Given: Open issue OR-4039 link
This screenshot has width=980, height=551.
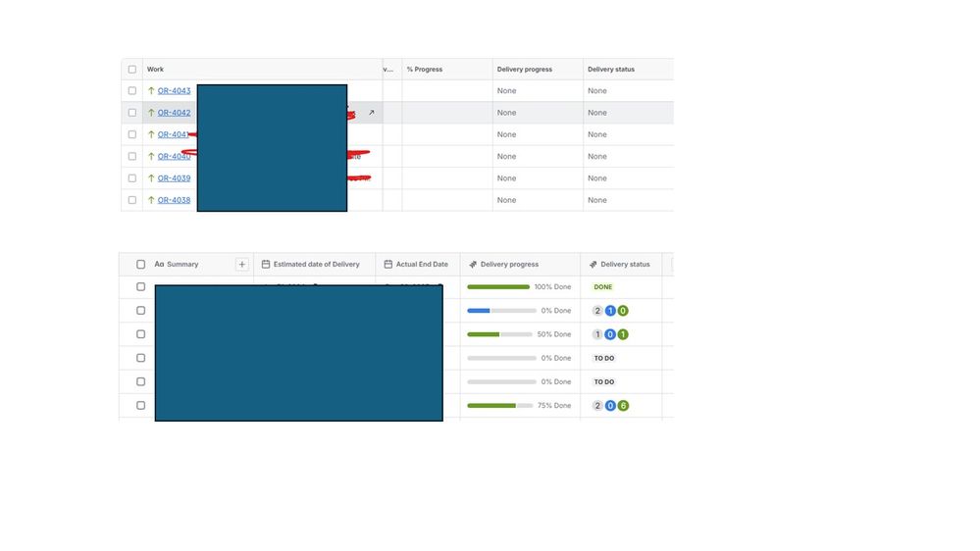Looking at the screenshot, I should (x=174, y=178).
